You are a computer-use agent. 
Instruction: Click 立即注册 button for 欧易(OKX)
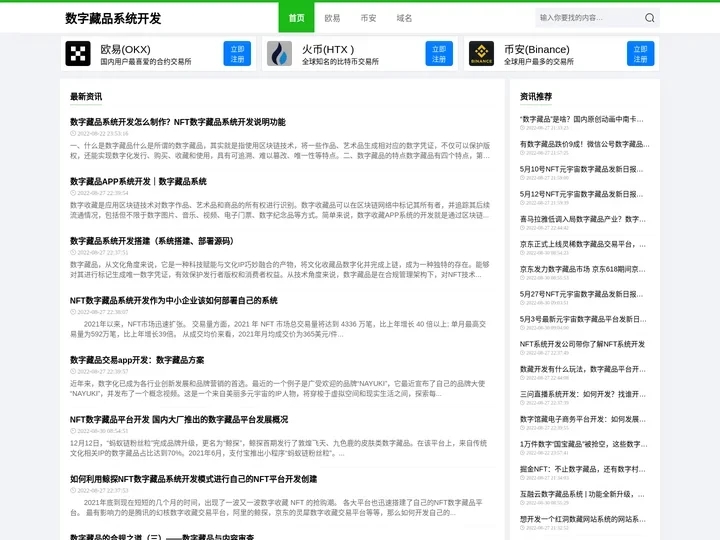click(x=237, y=54)
